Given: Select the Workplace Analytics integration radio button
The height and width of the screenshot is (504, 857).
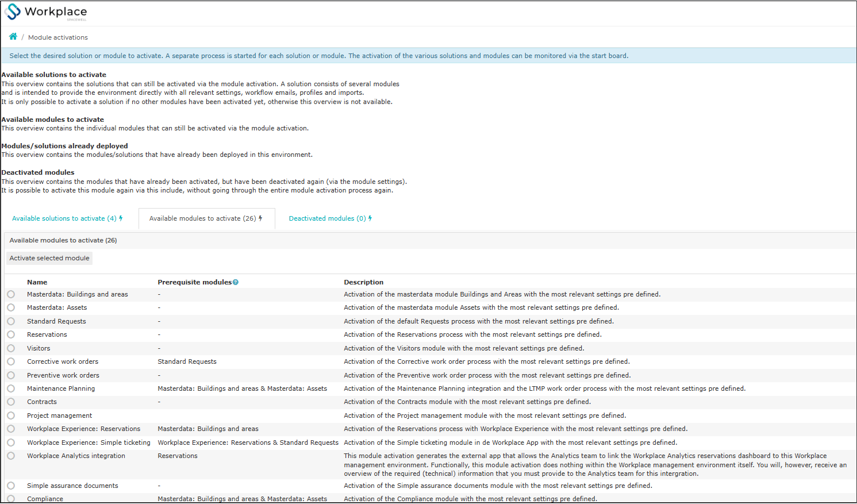Looking at the screenshot, I should coord(11,456).
